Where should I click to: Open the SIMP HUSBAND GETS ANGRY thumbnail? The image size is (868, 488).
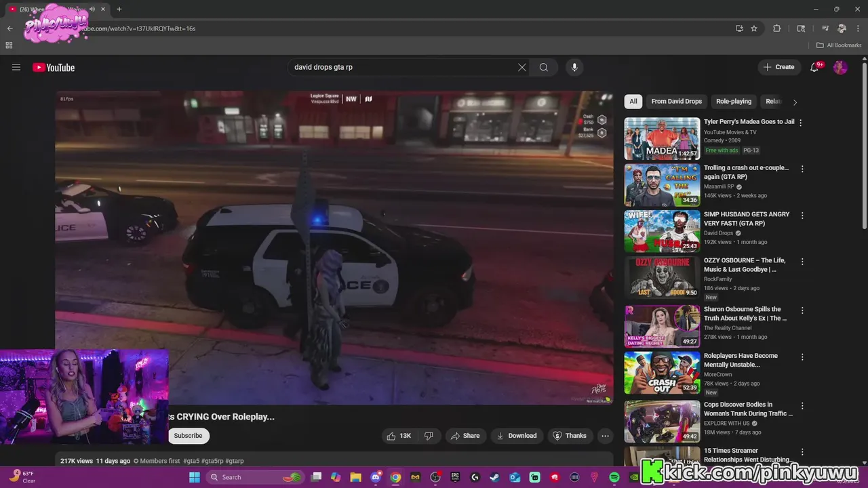662,231
